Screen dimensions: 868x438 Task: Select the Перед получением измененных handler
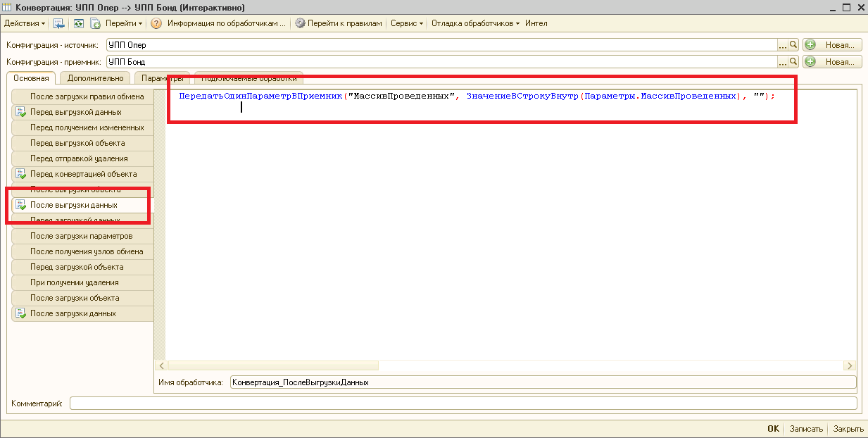click(x=82, y=127)
